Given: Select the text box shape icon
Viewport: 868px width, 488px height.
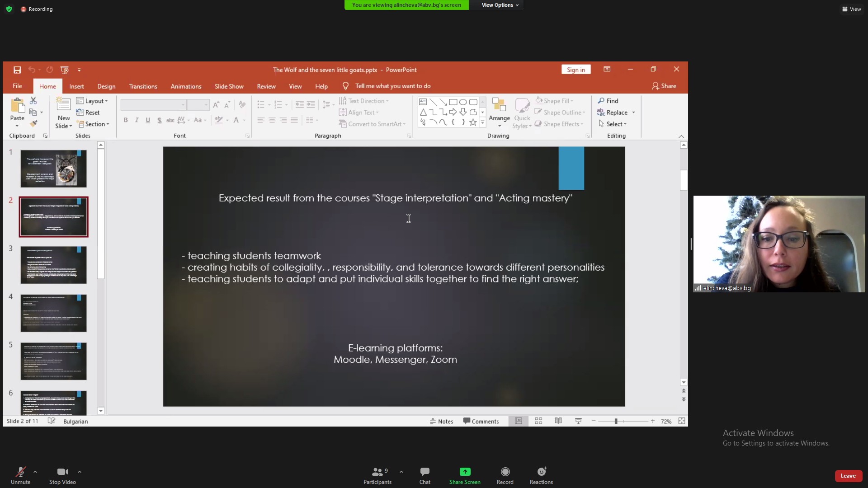Looking at the screenshot, I should coord(423,102).
